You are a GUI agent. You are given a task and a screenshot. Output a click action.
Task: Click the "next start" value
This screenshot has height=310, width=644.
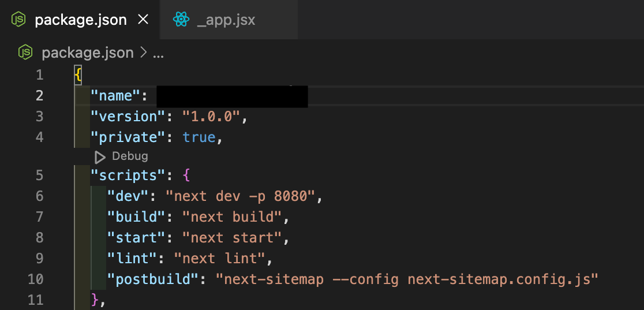tap(232, 238)
